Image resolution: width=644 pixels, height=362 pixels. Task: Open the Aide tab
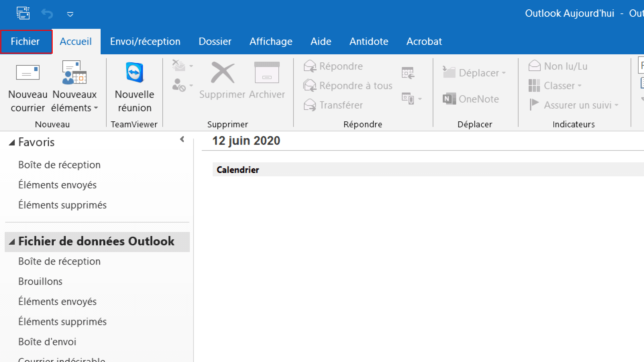pyautogui.click(x=321, y=42)
